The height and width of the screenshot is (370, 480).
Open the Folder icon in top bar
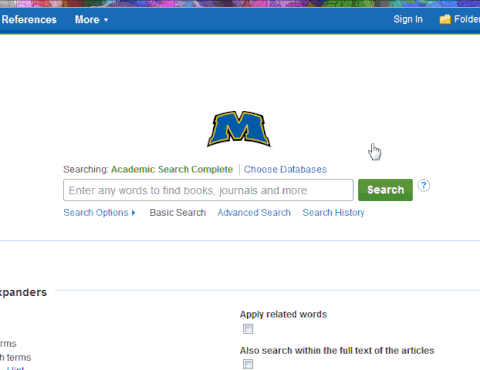pyautogui.click(x=445, y=19)
